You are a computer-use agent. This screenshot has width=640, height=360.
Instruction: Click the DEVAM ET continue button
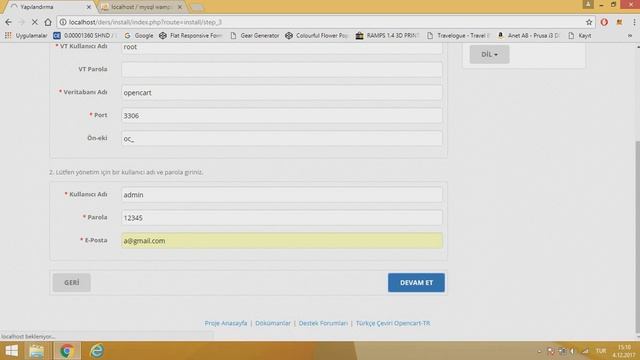coord(416,282)
